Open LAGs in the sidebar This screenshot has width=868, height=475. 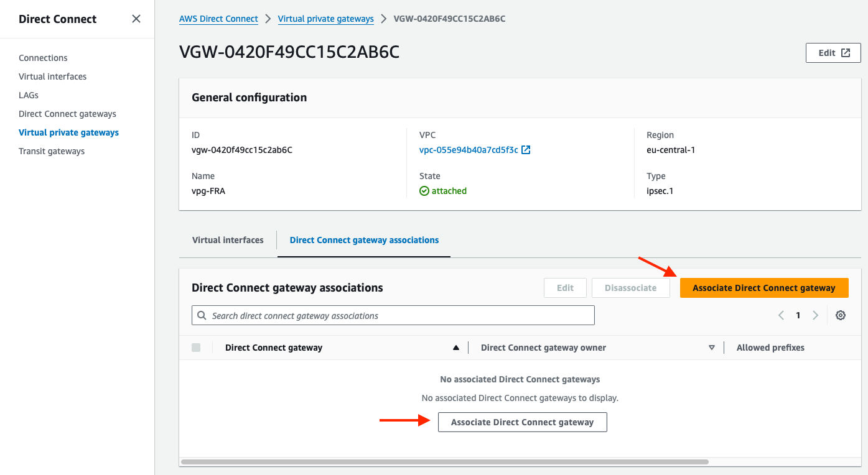(x=29, y=95)
